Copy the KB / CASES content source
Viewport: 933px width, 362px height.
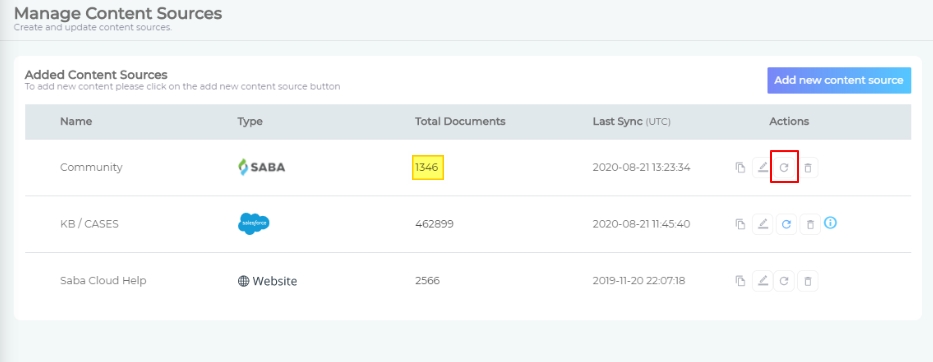tap(740, 224)
